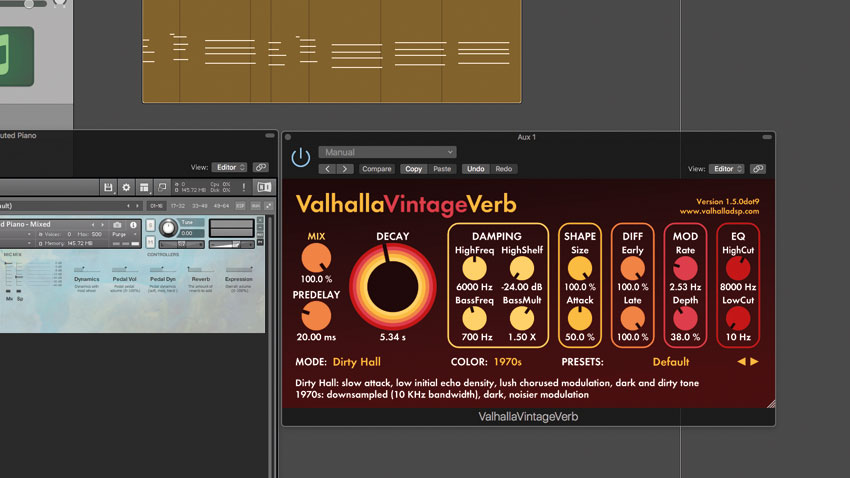The width and height of the screenshot is (850, 478).
Task: Go to next setting with right arrow button
Action: [345, 169]
